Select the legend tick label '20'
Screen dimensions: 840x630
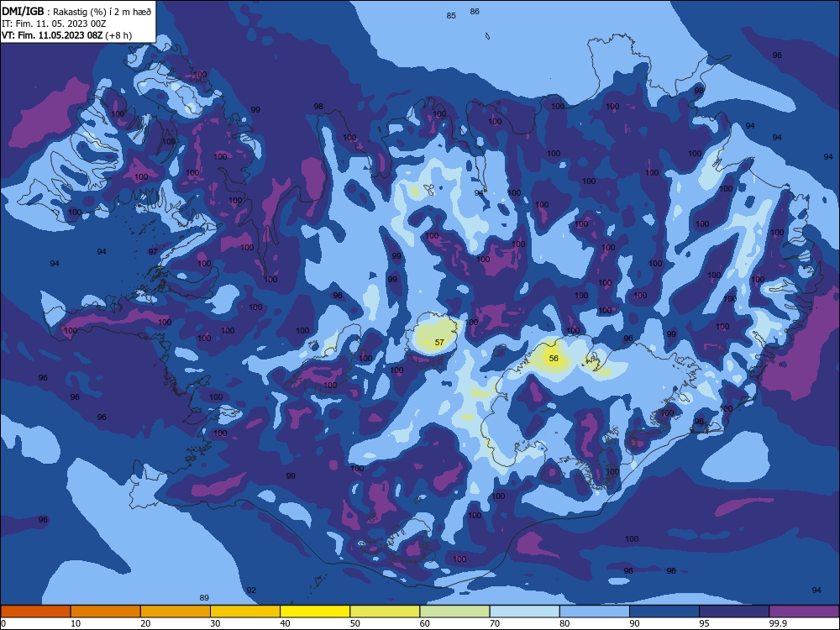pos(145,623)
